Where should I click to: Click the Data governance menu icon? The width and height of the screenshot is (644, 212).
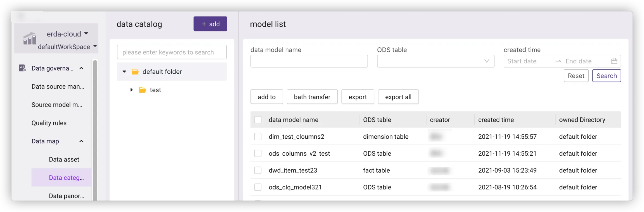click(x=22, y=68)
